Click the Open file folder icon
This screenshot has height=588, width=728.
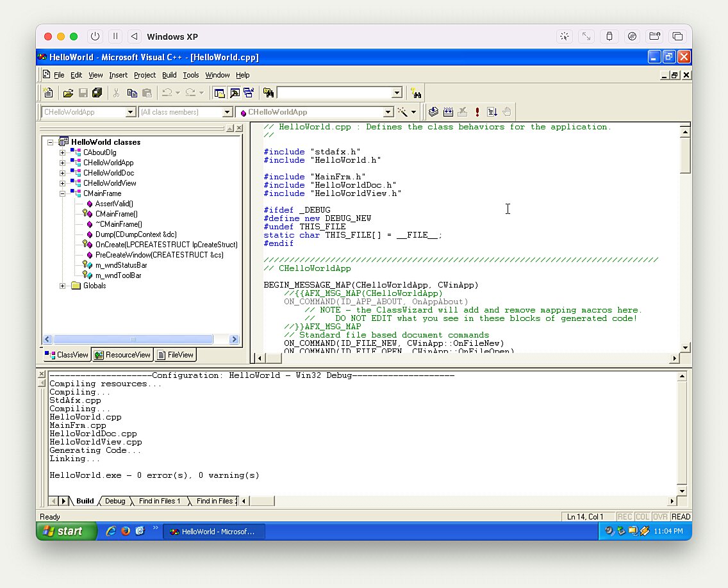68,94
